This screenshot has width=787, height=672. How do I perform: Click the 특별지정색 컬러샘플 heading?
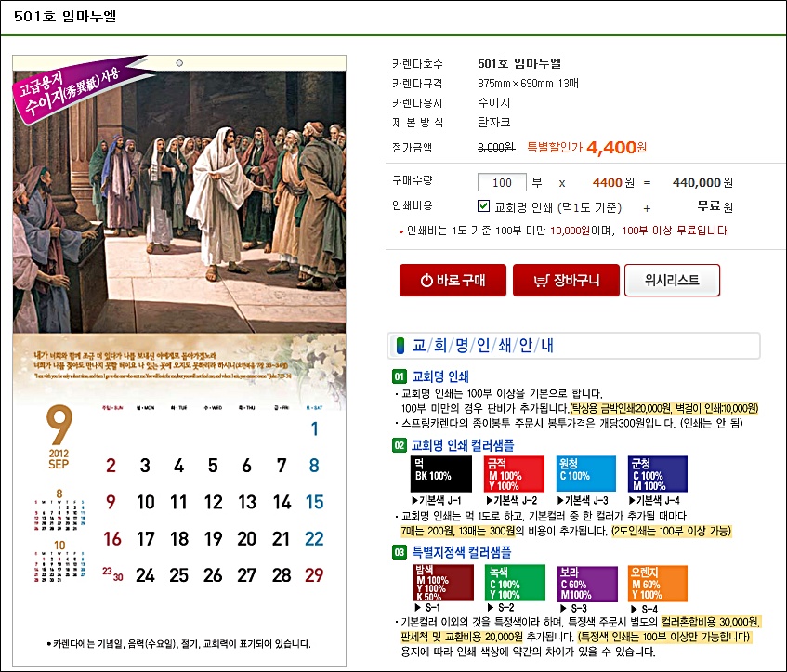(x=462, y=552)
